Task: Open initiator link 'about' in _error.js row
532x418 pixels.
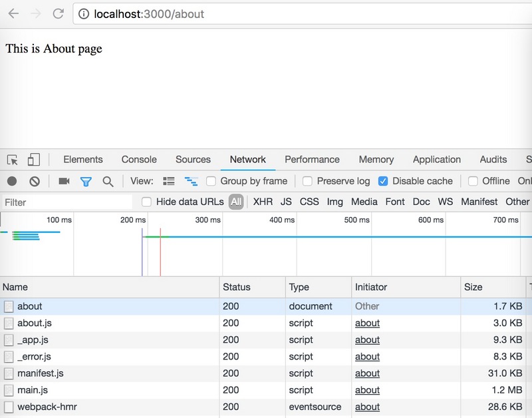Action: pos(368,357)
